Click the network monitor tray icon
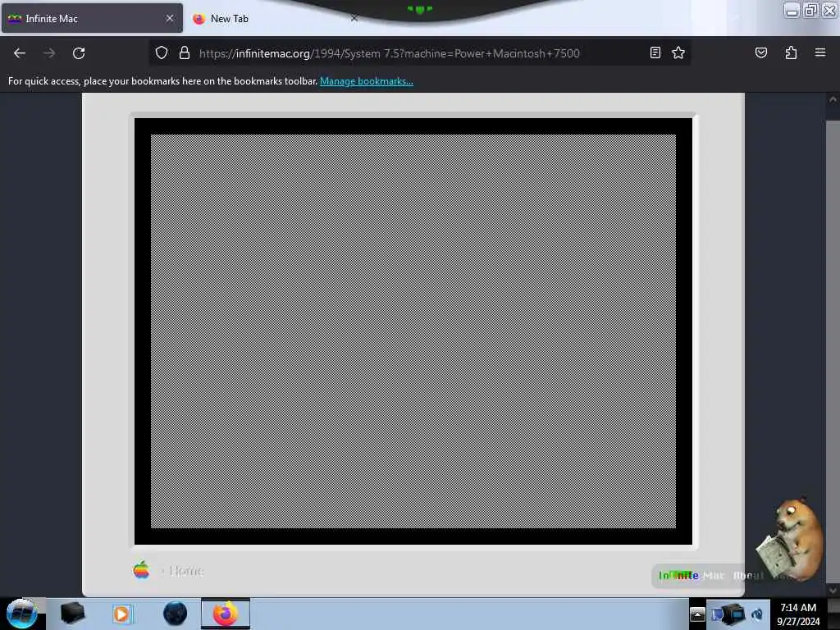 tap(735, 614)
